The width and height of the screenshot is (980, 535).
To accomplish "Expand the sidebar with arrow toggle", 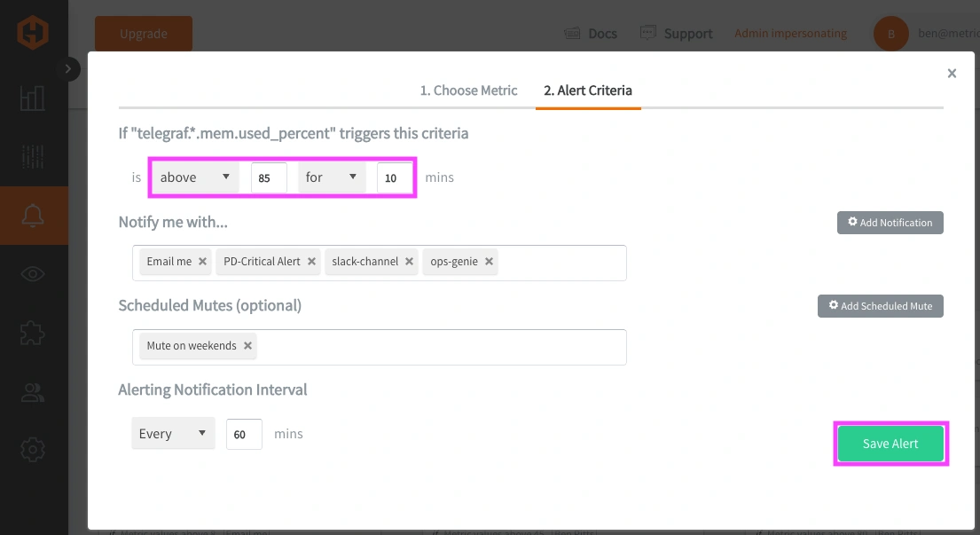I will tap(68, 68).
